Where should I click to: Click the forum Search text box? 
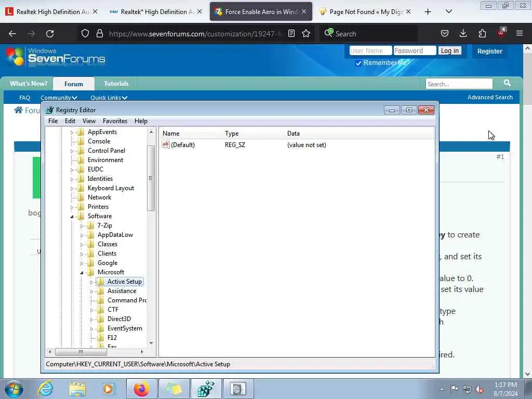(459, 84)
